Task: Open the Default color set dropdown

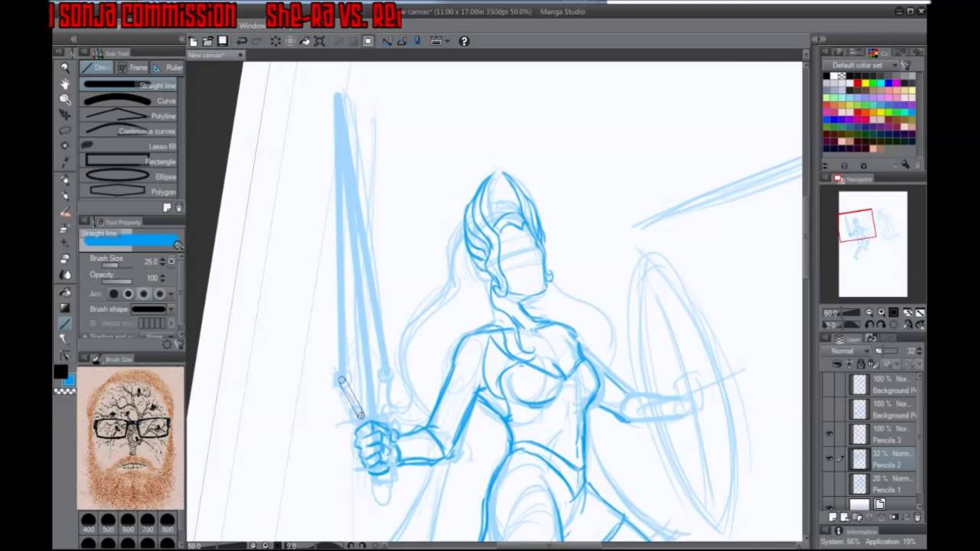Action: click(862, 65)
